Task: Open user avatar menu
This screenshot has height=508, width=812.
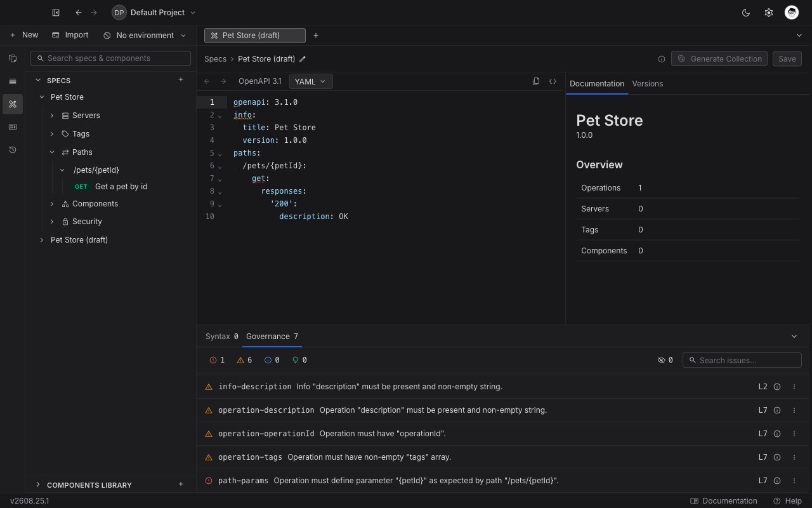Action: click(791, 12)
